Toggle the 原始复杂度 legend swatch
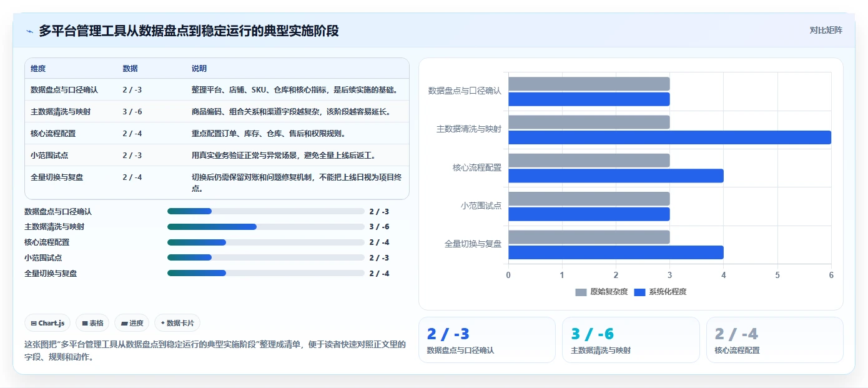 tap(581, 292)
